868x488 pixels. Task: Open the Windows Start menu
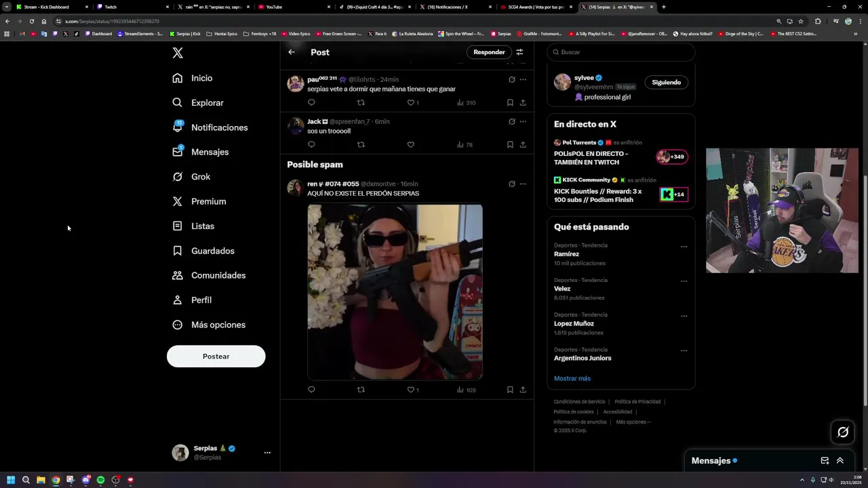[x=11, y=480]
